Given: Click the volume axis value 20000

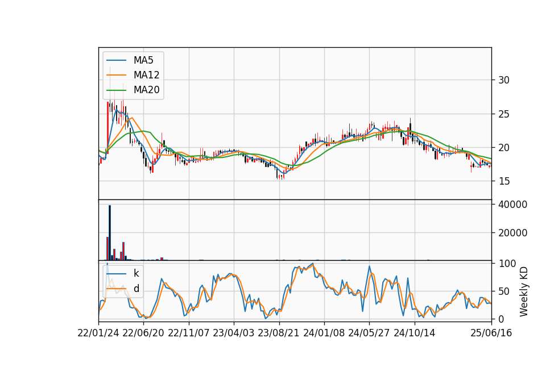Looking at the screenshot, I should point(512,233).
